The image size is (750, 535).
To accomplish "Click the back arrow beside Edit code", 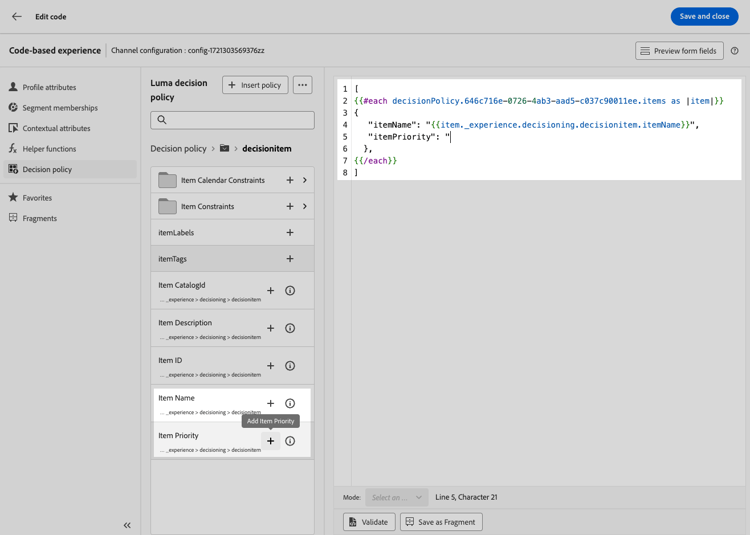I will coord(17,16).
